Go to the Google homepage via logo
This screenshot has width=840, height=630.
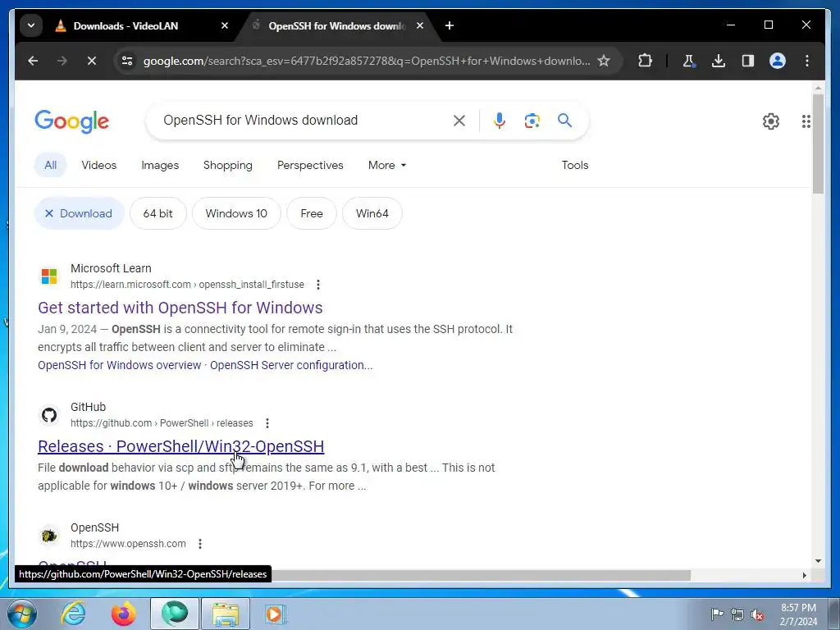tap(72, 121)
